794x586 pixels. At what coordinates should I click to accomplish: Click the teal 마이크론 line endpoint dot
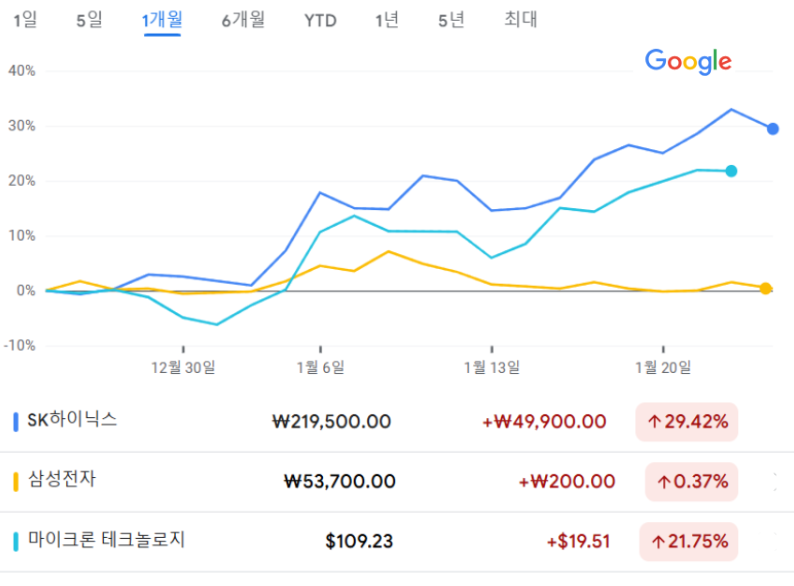731,171
